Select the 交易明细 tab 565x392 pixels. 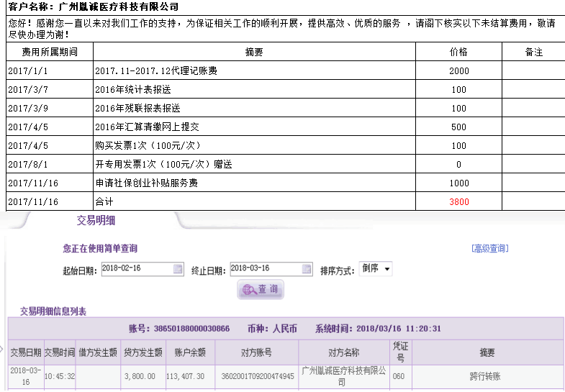click(x=96, y=220)
